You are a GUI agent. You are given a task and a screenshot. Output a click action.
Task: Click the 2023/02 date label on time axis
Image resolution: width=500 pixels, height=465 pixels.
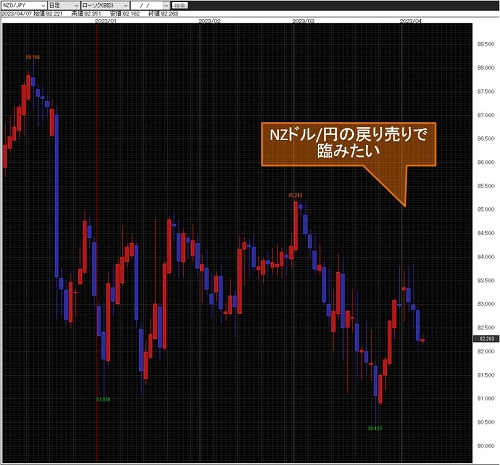click(210, 21)
